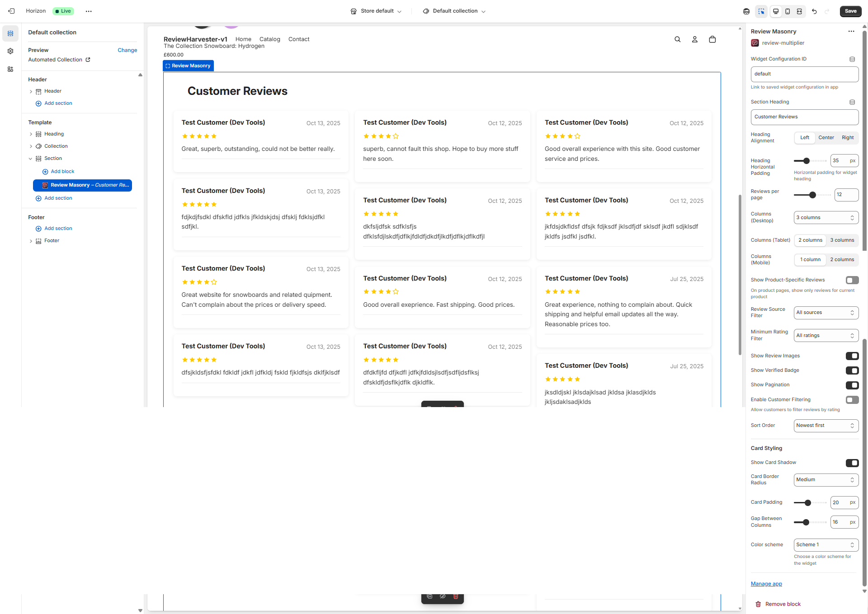This screenshot has width=868, height=614.
Task: Open the Sort Order dropdown
Action: (826, 425)
